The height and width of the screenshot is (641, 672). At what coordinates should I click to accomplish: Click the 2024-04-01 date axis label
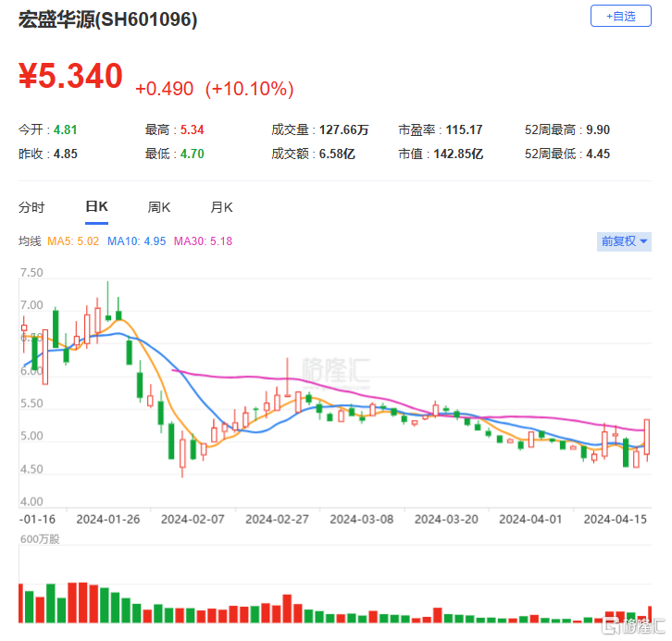tap(530, 520)
